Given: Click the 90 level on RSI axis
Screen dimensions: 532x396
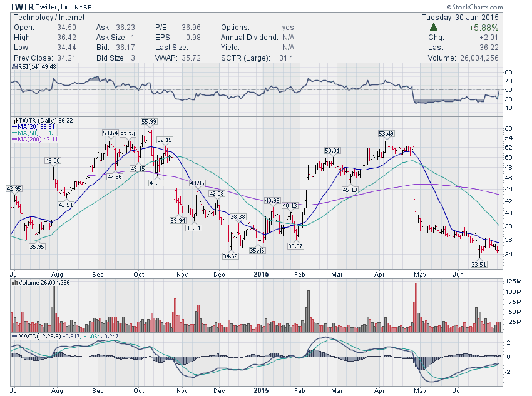Looking at the screenshot, I should point(509,72).
